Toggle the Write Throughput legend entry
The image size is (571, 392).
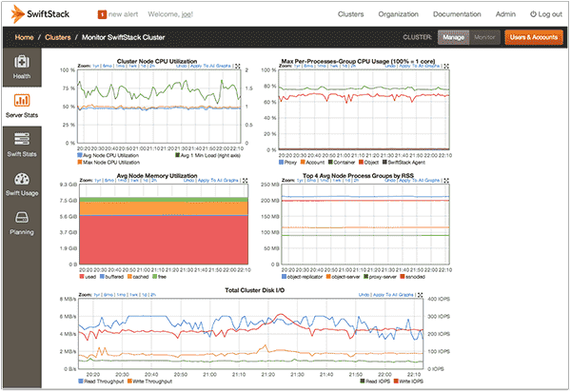tap(149, 382)
